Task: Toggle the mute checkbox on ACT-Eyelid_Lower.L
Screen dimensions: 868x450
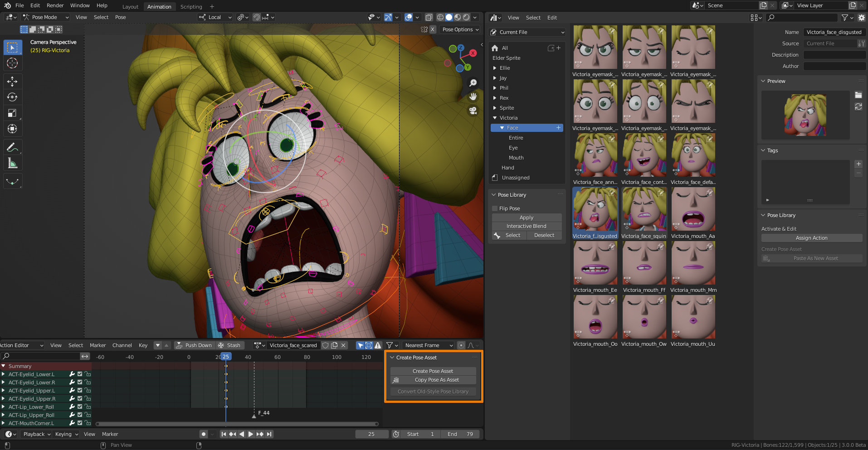Action: tap(80, 374)
